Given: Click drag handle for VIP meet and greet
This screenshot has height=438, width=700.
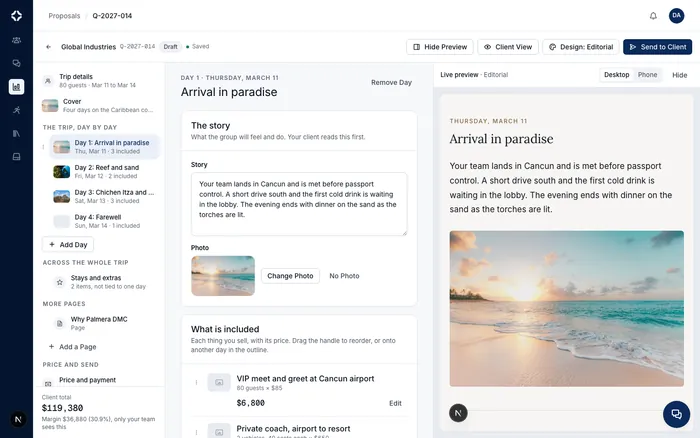Looking at the screenshot, I should 196,383.
